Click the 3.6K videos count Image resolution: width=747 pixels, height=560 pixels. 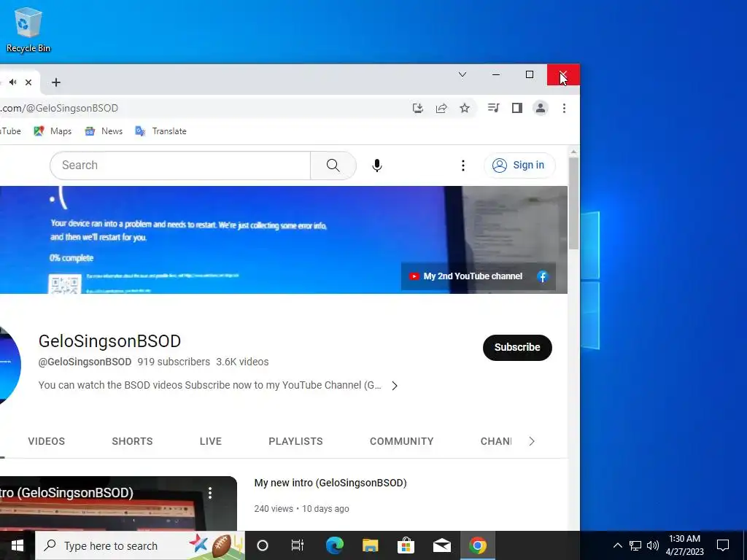click(x=242, y=362)
